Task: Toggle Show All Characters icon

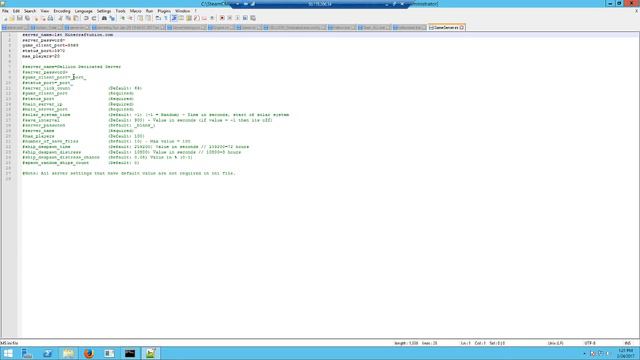Action: tap(166, 18)
